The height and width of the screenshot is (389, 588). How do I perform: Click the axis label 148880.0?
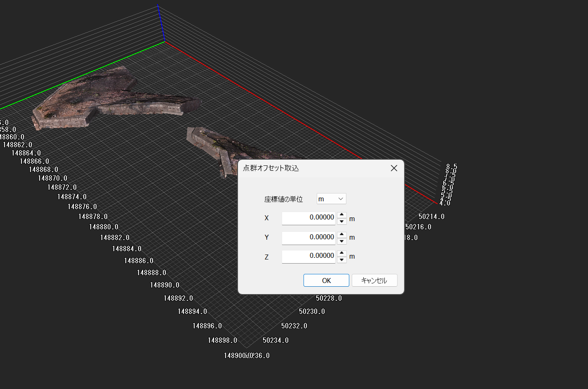[x=103, y=227]
